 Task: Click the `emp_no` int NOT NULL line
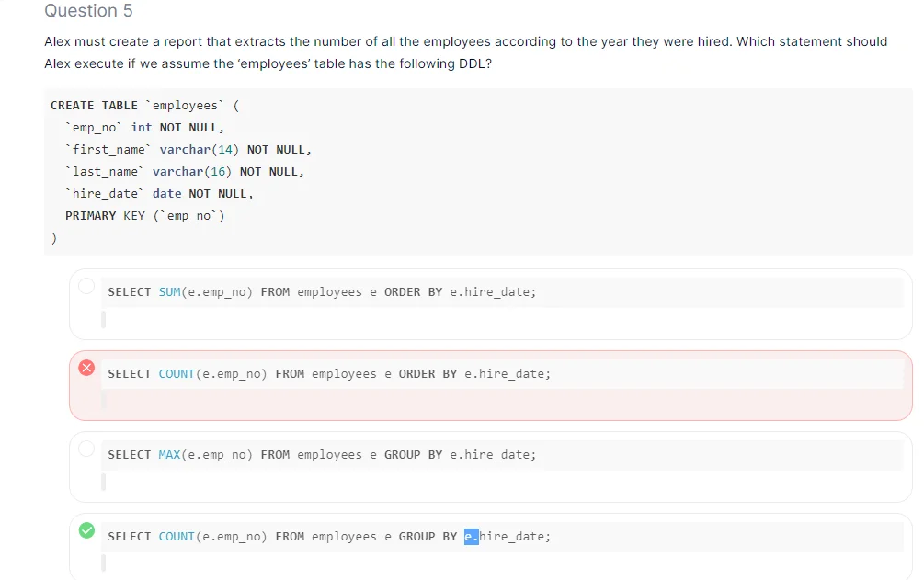[x=144, y=128]
